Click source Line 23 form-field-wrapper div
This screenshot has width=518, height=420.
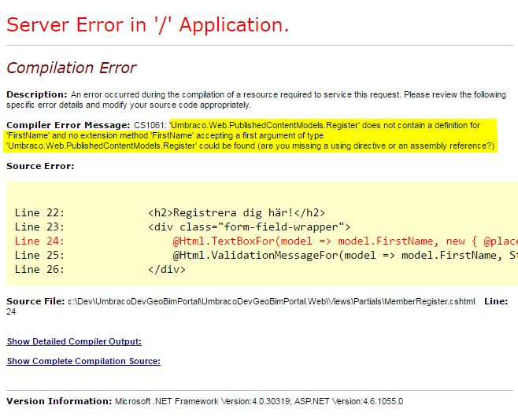183,227
